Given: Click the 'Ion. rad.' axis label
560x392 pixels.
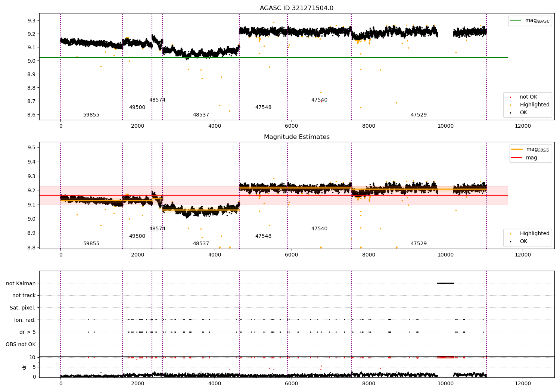Looking at the screenshot, I should 25,320.
